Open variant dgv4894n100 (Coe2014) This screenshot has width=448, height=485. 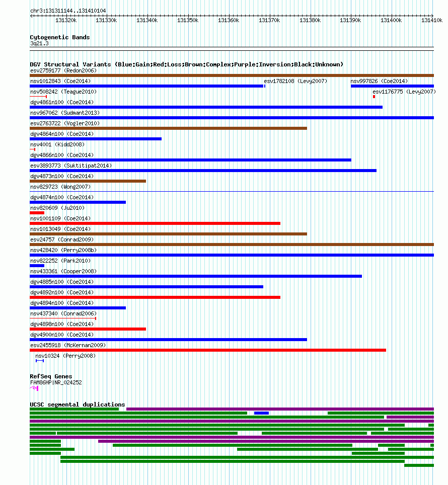click(x=62, y=303)
